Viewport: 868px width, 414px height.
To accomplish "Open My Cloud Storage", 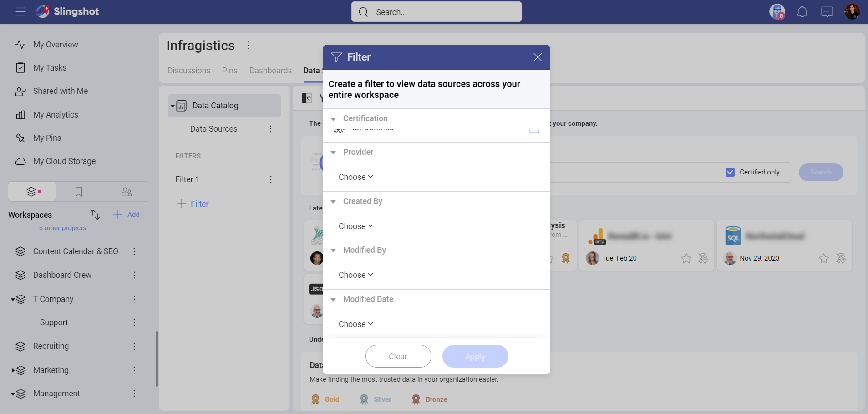I will (x=64, y=161).
